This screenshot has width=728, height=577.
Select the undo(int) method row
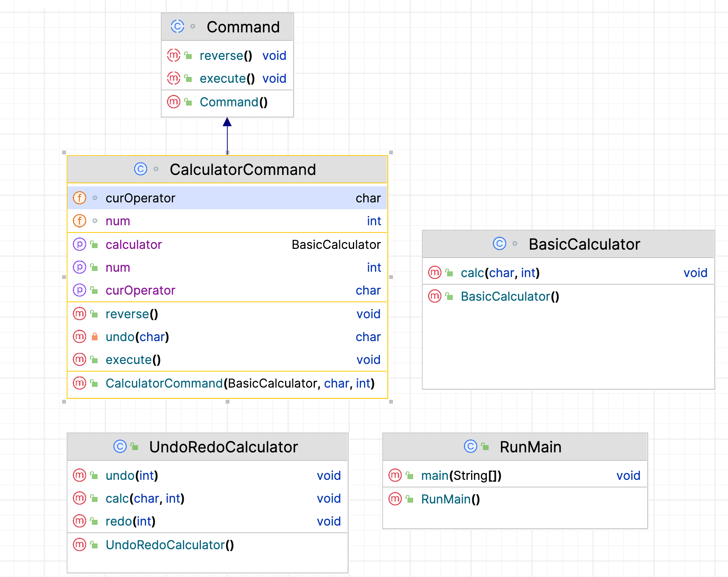pos(207,475)
